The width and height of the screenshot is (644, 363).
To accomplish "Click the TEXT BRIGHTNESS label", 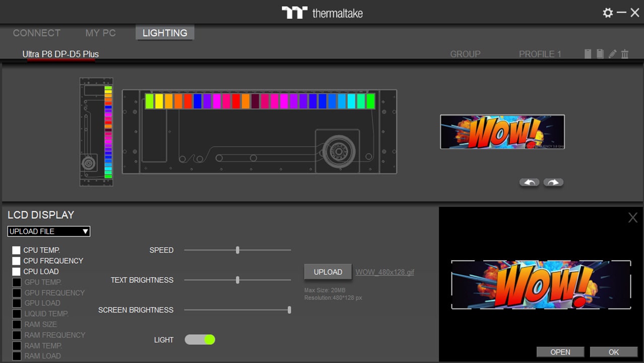I will click(x=142, y=280).
